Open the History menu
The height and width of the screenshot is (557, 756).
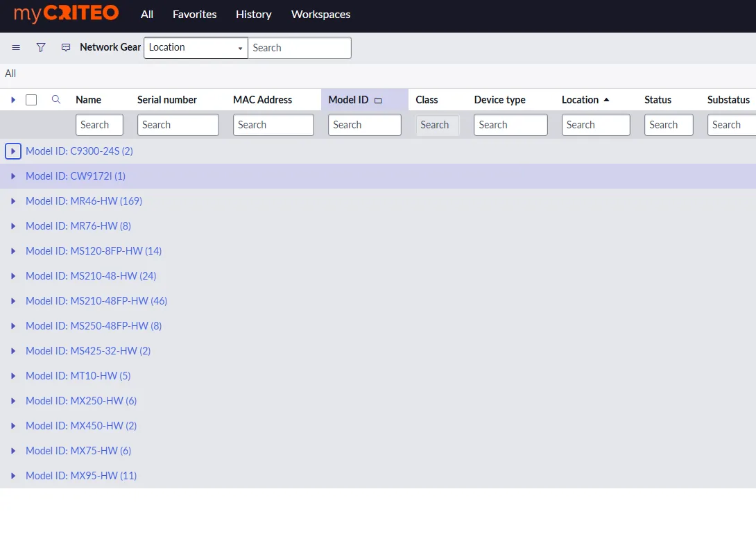[254, 15]
